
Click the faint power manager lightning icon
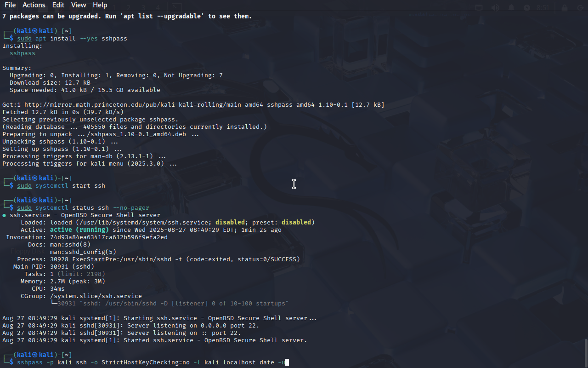coord(527,7)
